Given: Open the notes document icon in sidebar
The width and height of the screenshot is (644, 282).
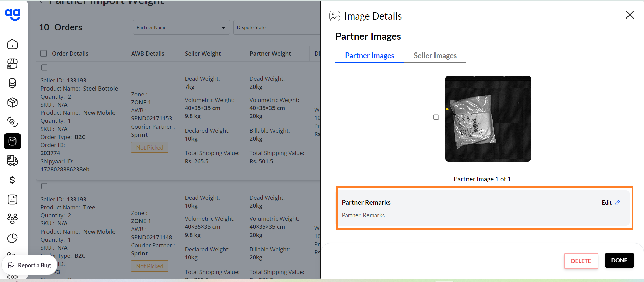Looking at the screenshot, I should [x=12, y=199].
